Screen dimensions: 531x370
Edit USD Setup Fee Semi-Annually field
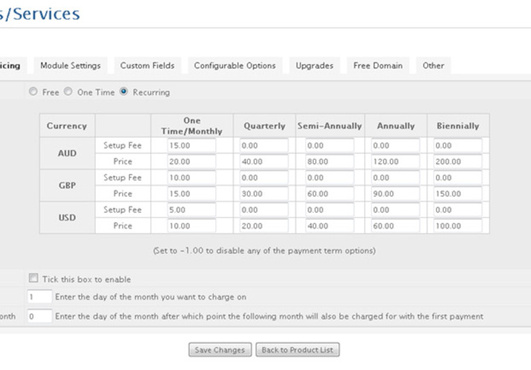coord(330,210)
